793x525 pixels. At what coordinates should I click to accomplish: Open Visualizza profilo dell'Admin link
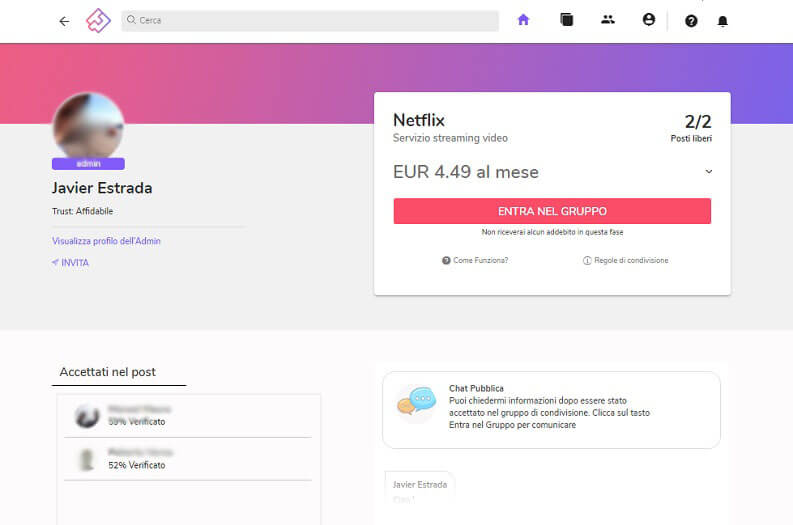pyautogui.click(x=106, y=241)
